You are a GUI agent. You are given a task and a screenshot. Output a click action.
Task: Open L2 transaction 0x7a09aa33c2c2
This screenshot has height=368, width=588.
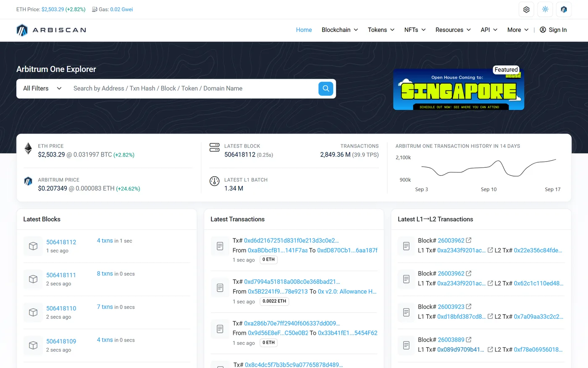538,316
